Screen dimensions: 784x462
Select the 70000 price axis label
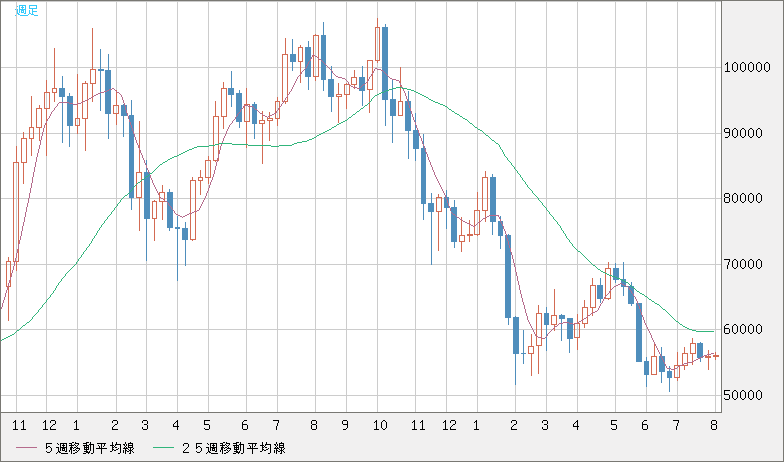(x=744, y=264)
